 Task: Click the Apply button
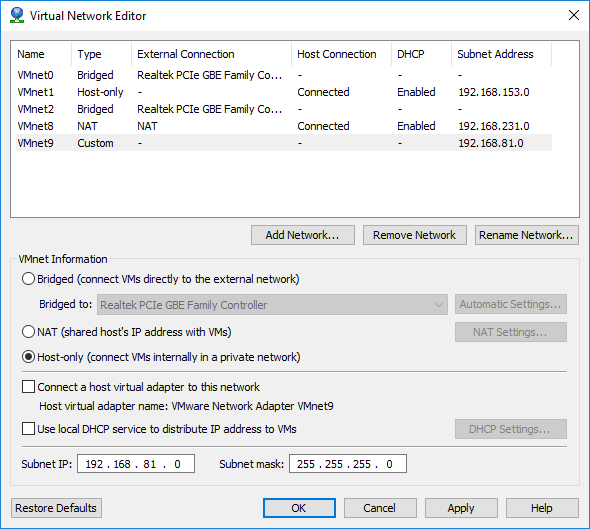[x=461, y=508]
